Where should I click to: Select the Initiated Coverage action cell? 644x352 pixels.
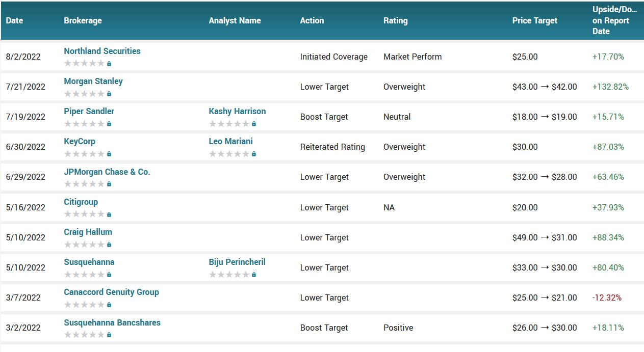[334, 57]
